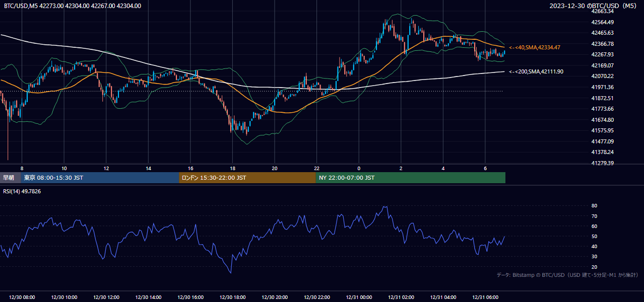Click hour tick 16 below the price chart
The width and height of the screenshot is (644, 302).
point(190,168)
